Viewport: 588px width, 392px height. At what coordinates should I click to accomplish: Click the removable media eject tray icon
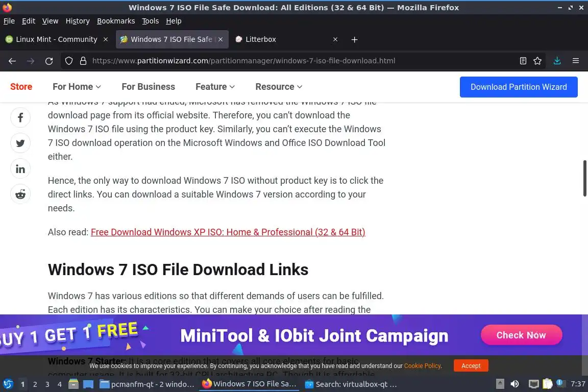500,384
